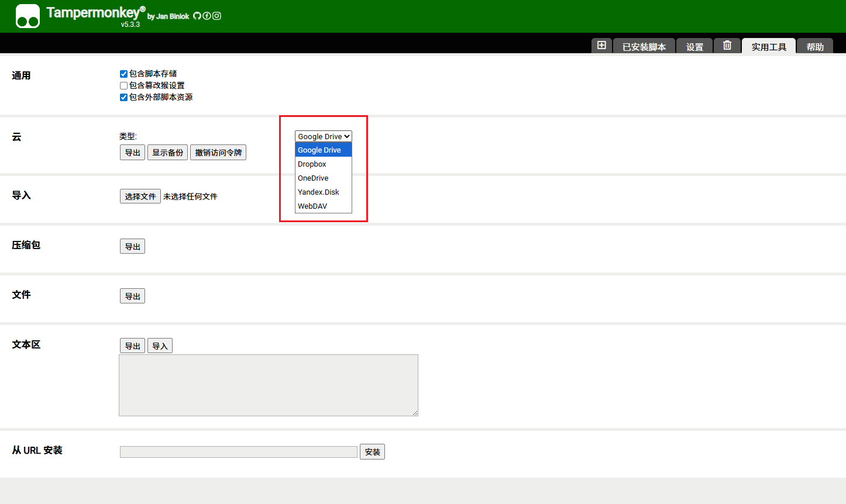Choose OneDrive from the dropdown list
This screenshot has width=846, height=504.
coord(324,178)
